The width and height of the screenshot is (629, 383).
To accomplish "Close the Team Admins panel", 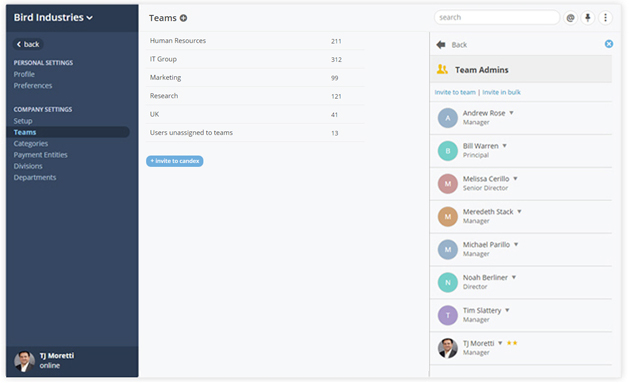I will pos(609,44).
